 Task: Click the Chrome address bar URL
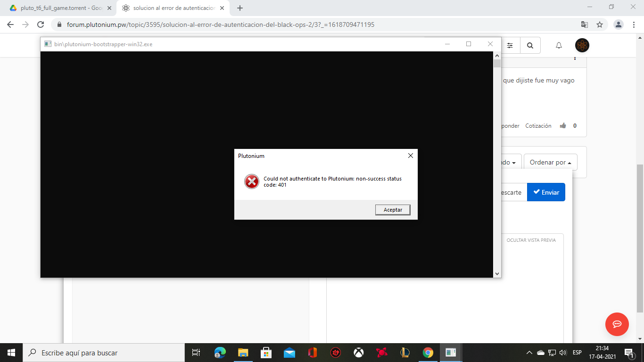[221, 25]
